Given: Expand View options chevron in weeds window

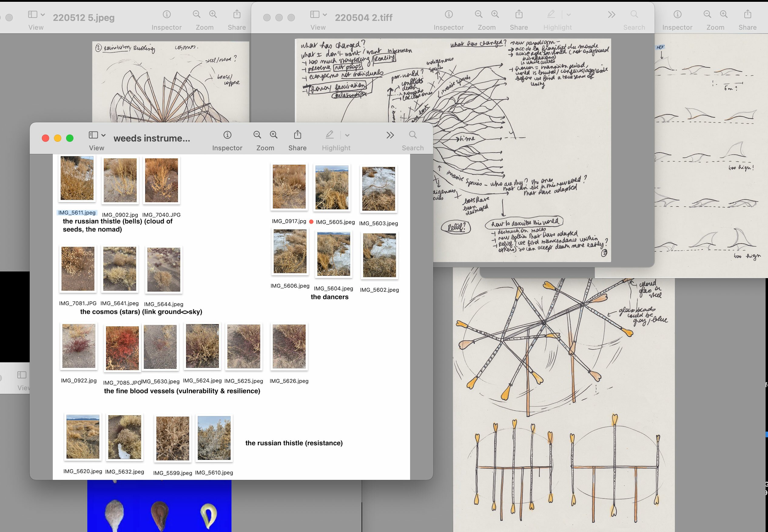Looking at the screenshot, I should [103, 135].
